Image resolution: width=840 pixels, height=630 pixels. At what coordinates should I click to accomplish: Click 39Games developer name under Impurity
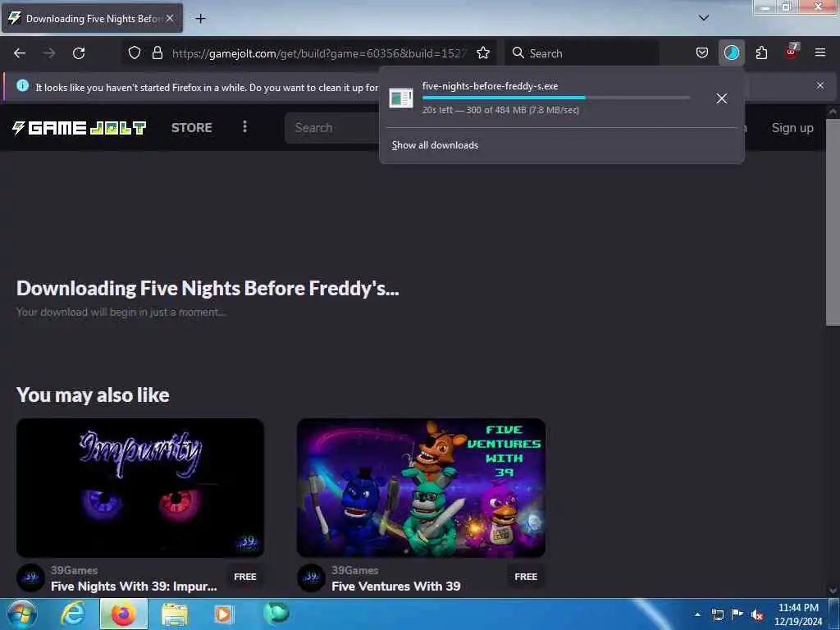[75, 570]
